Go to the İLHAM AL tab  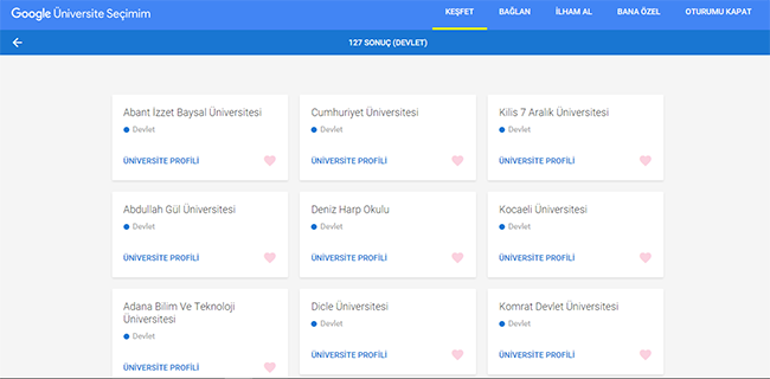[573, 12]
